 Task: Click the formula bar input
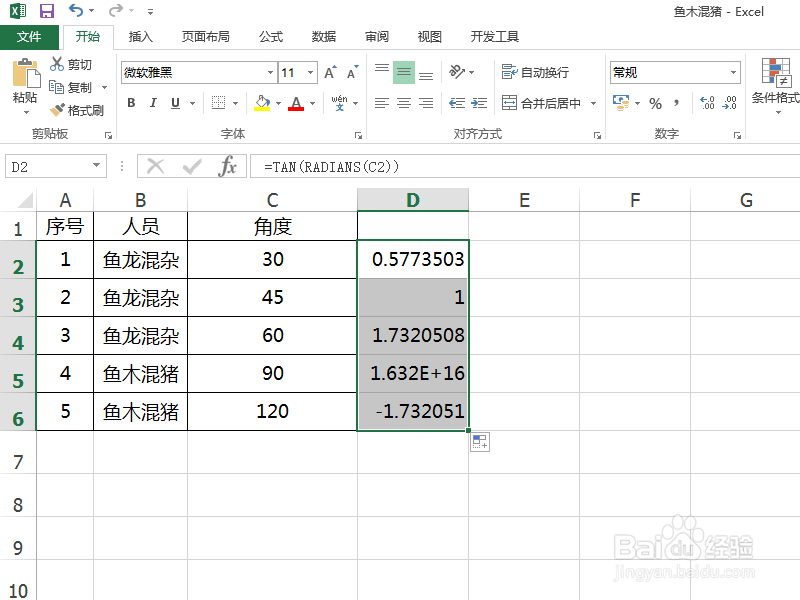coord(525,166)
